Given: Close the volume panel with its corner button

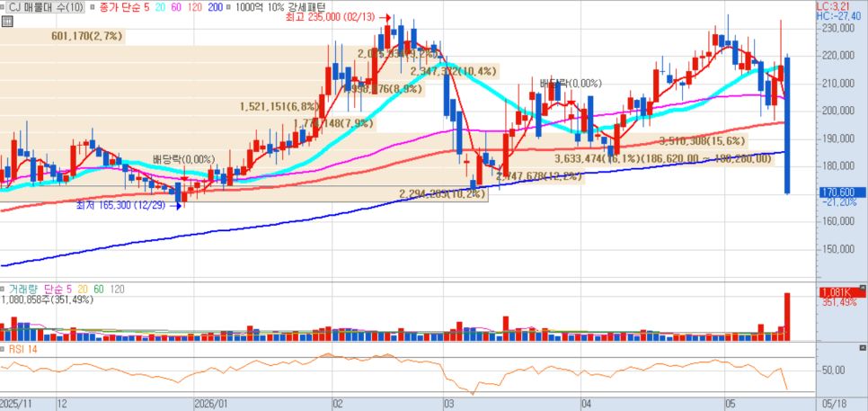Looking at the screenshot, I should click(x=862, y=288).
